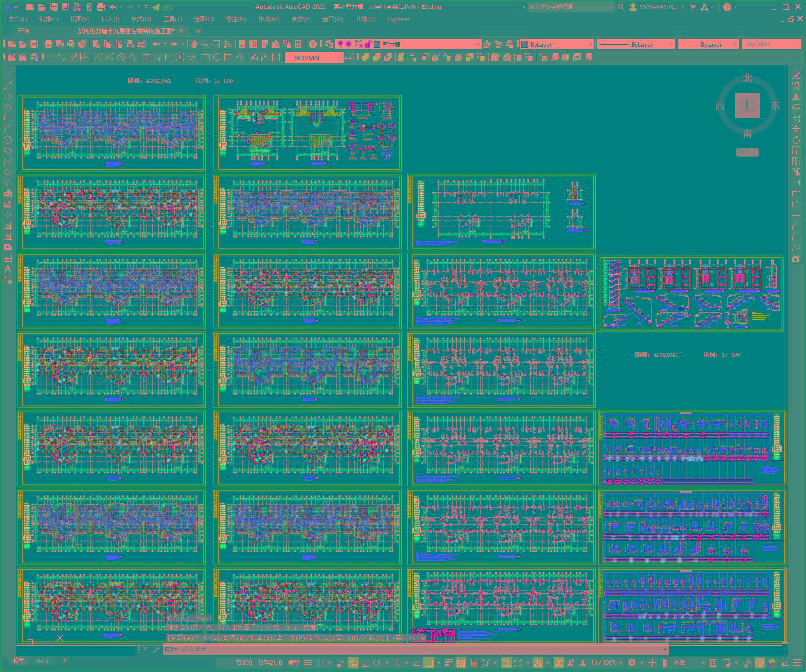Click the Radius dimension tool

[98, 57]
